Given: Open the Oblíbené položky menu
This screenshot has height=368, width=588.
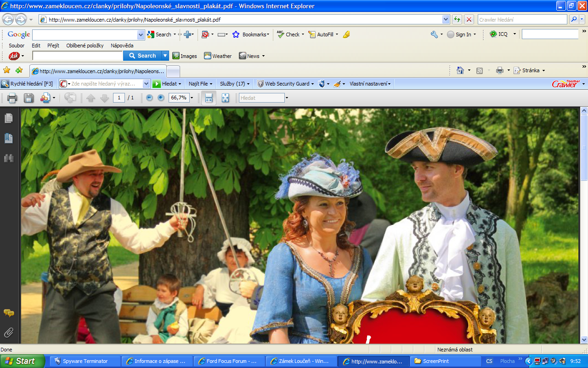Looking at the screenshot, I should coord(85,46).
